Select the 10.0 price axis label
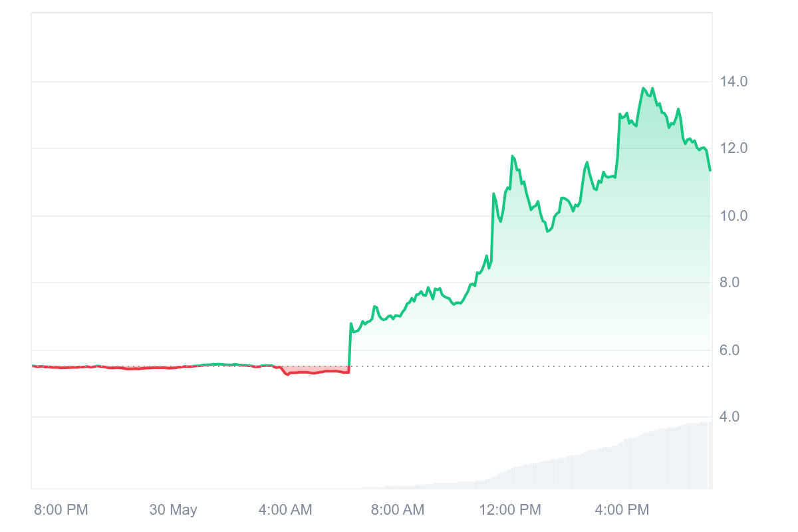 click(733, 215)
